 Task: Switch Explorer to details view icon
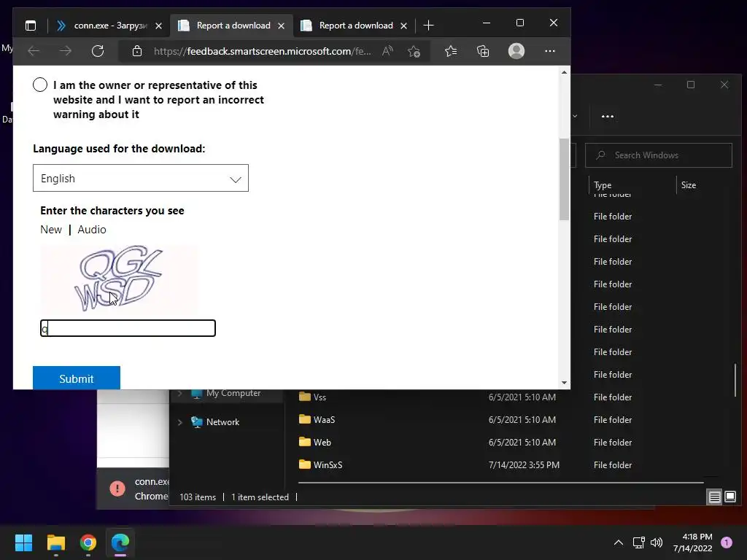point(715,497)
